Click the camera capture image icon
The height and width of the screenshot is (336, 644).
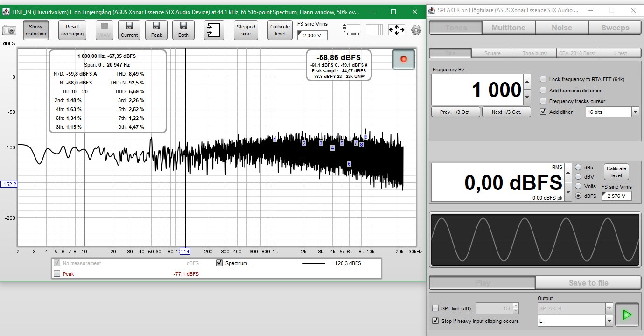click(9, 30)
